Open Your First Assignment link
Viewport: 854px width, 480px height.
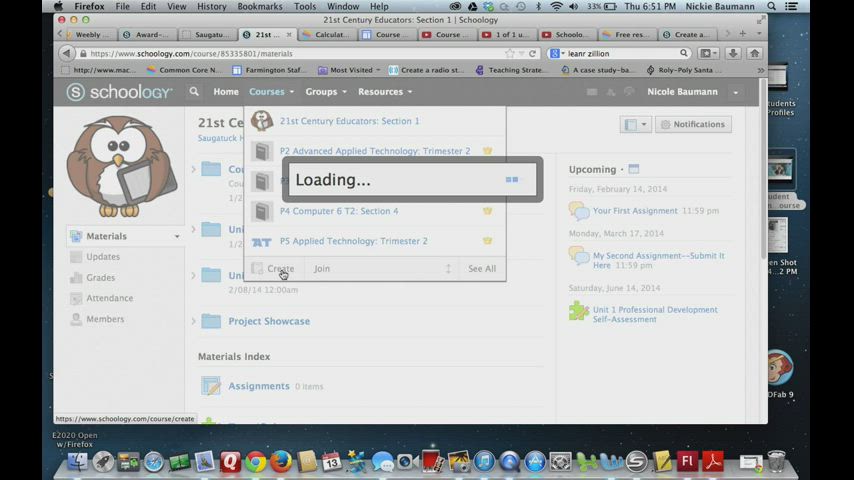[635, 211]
